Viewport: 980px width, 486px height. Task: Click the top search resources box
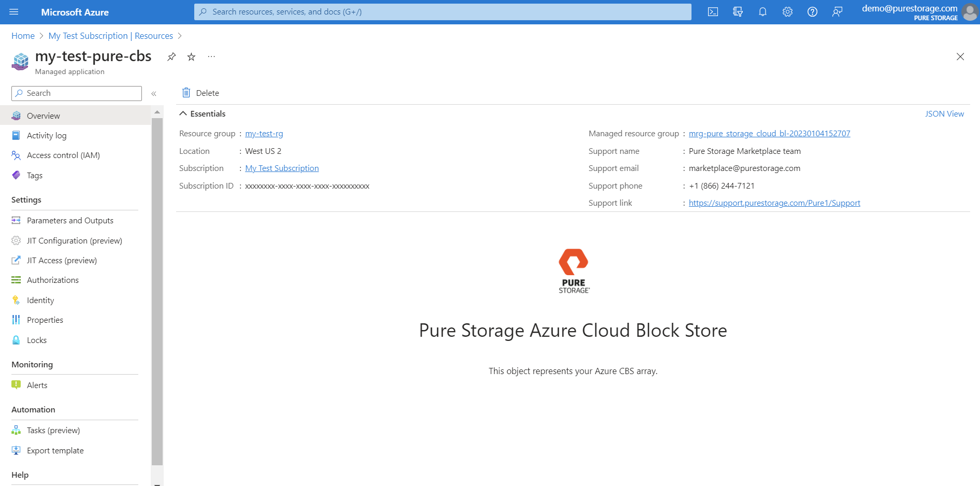point(443,12)
